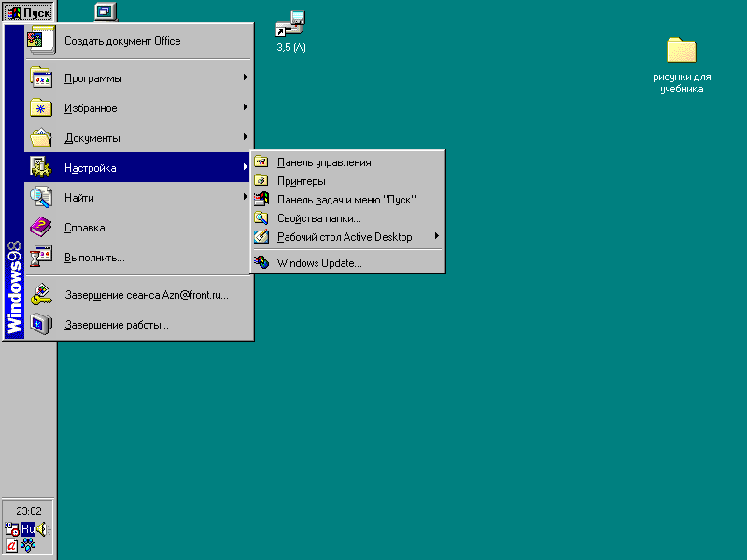The image size is (747, 560).
Task: Click the speaker volume tray icon
Action: pyautogui.click(x=43, y=528)
